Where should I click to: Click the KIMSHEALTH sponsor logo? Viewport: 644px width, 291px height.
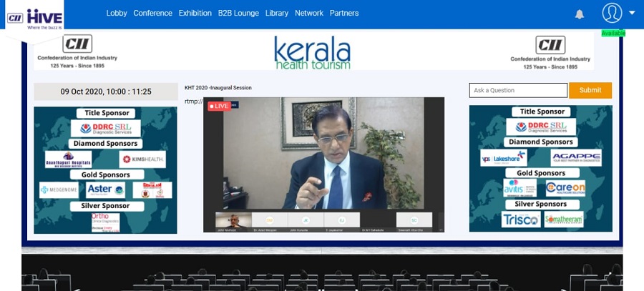(x=142, y=159)
